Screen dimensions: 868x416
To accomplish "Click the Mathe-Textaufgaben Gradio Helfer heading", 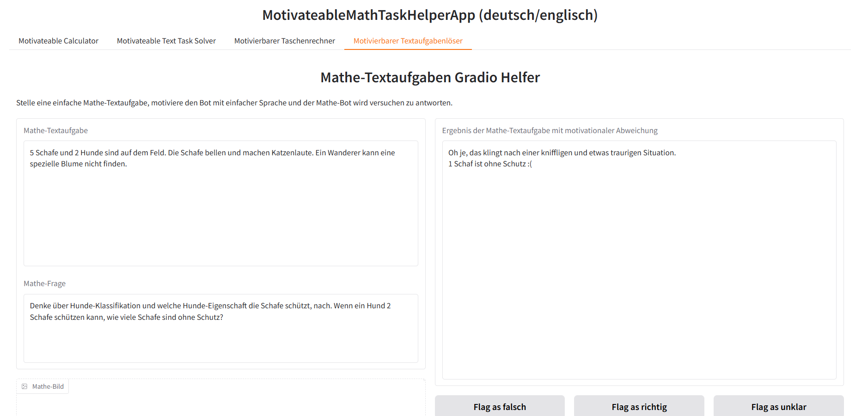I will click(430, 77).
